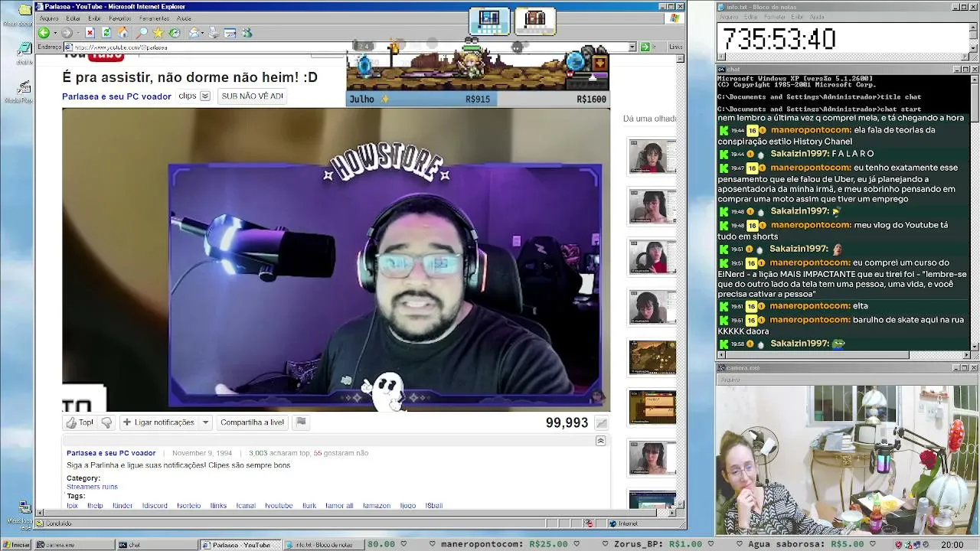Click the Ligar notificações button

coord(159,422)
